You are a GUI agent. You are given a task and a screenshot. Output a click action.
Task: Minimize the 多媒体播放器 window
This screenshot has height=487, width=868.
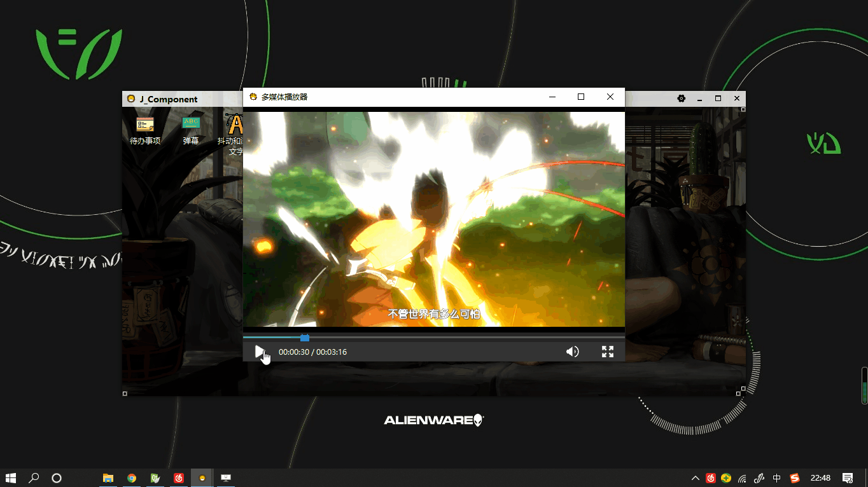coord(552,97)
